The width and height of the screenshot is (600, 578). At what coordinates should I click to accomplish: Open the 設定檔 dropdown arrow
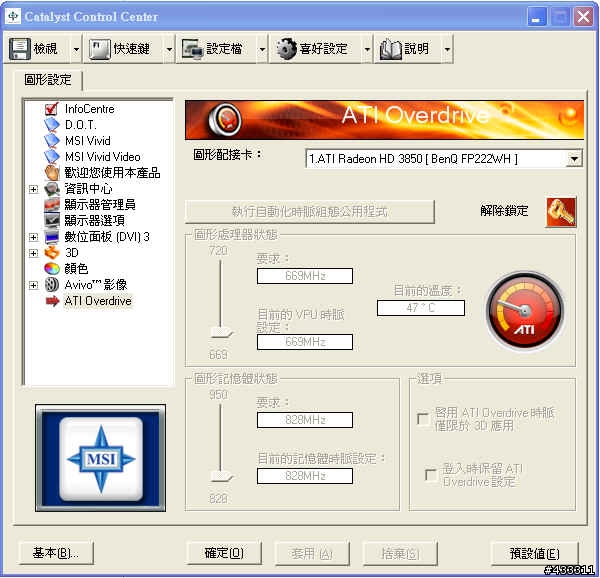coord(262,49)
